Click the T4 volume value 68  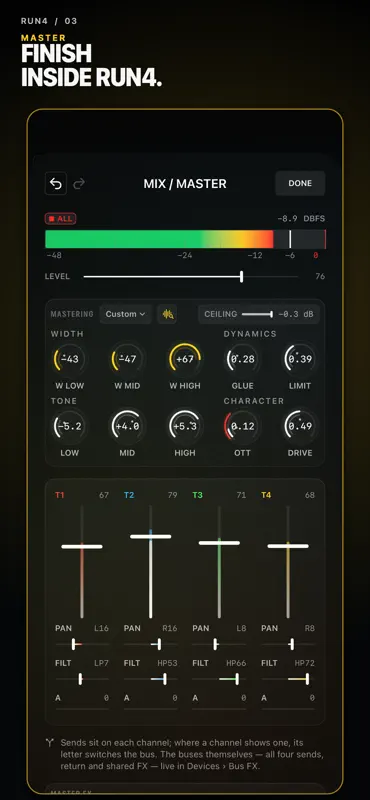tap(310, 495)
